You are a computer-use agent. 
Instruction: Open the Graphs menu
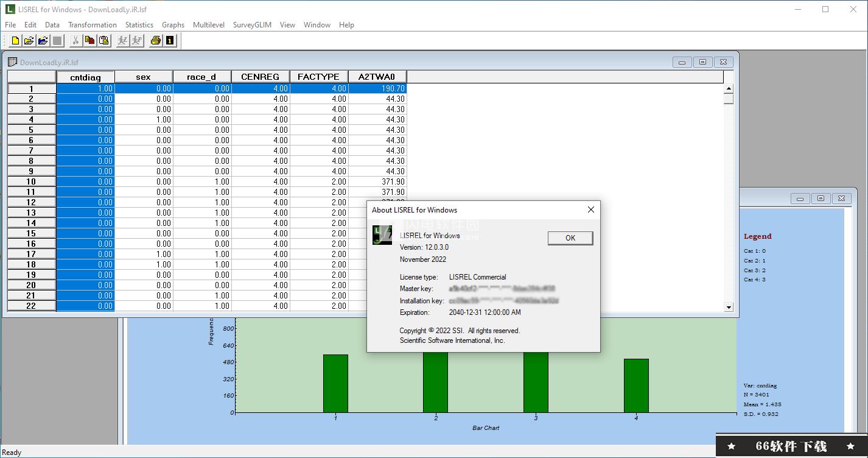pyautogui.click(x=173, y=25)
